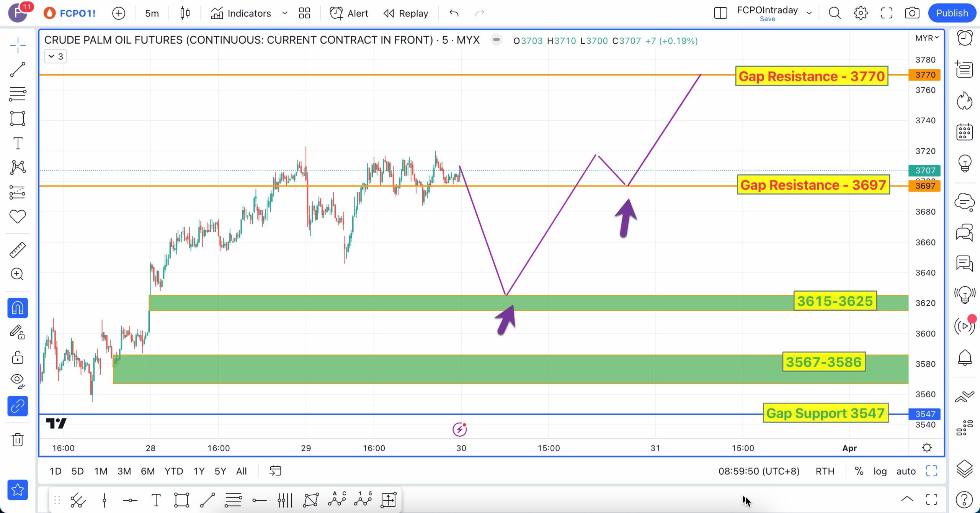This screenshot has width=980, height=513.
Task: Open the Go to date calendar icon
Action: (275, 471)
